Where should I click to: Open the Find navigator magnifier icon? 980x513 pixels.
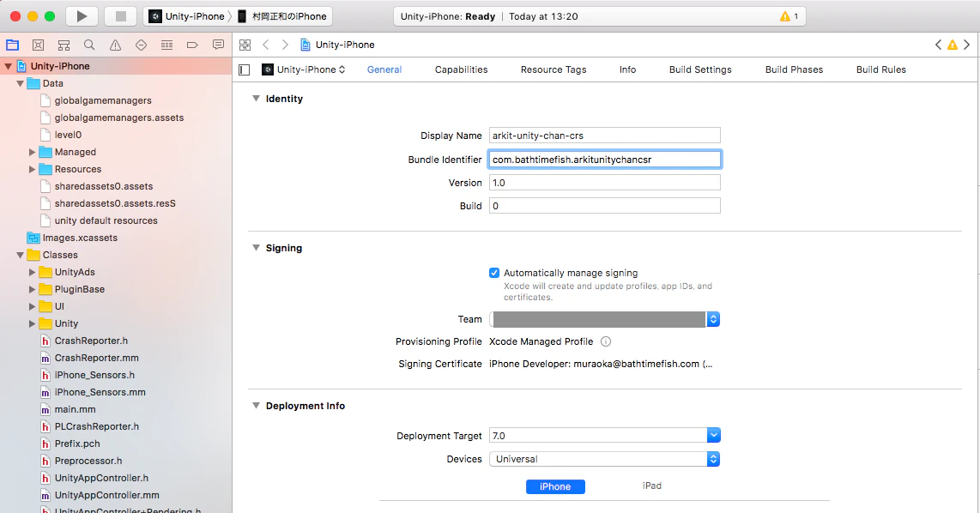coord(89,45)
